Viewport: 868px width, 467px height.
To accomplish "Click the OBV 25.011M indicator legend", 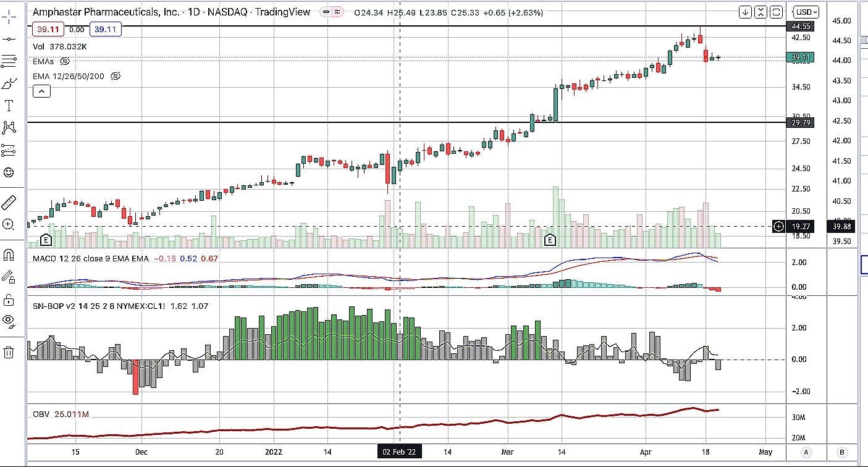I will [61, 414].
